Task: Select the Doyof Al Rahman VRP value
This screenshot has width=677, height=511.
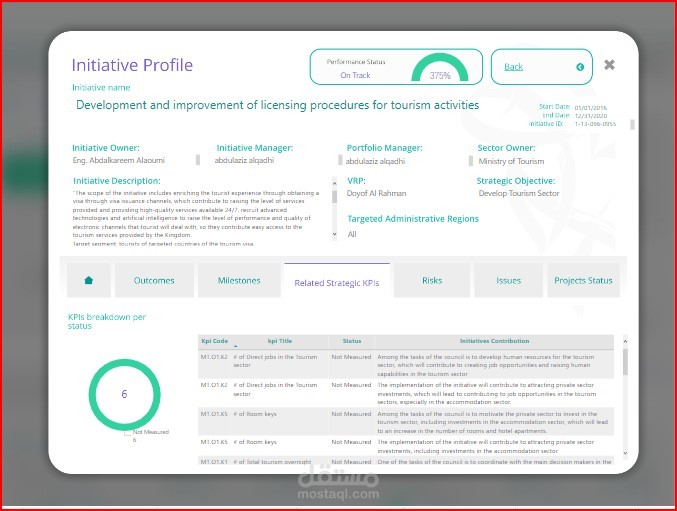Action: (376, 193)
